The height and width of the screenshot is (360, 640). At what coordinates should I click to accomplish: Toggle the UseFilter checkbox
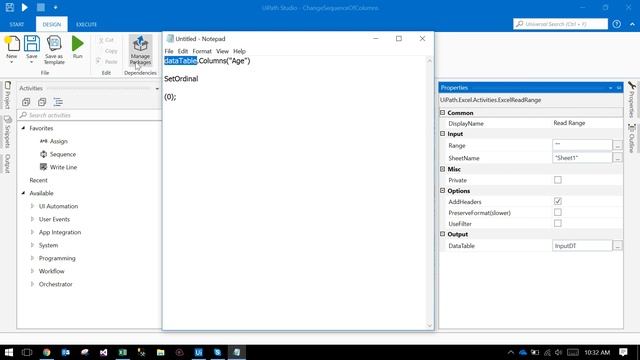tap(558, 223)
